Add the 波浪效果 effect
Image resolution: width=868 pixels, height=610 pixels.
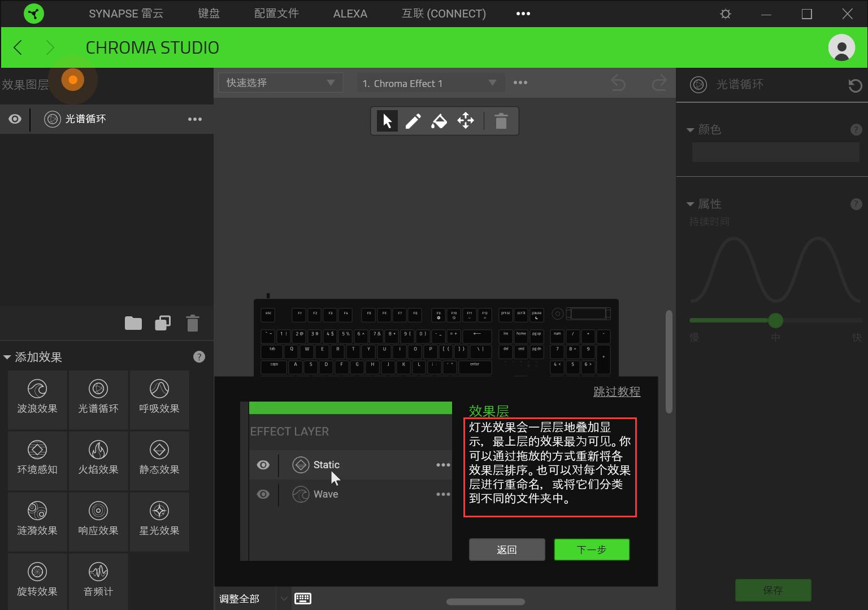(x=37, y=399)
